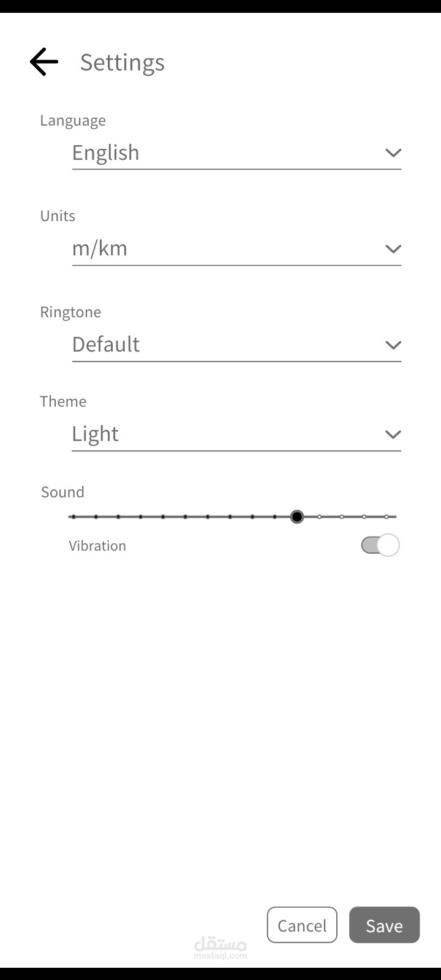Click the Sound slider's black handle
This screenshot has height=980, width=441.
point(297,517)
